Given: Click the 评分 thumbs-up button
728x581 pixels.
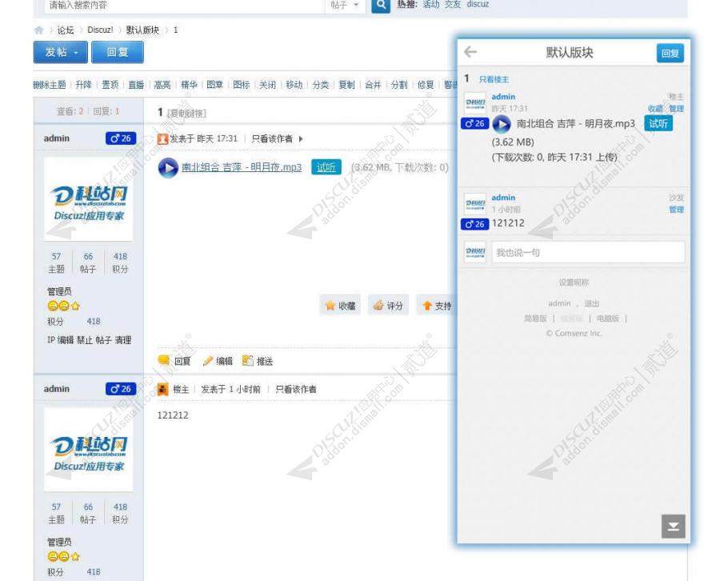Looking at the screenshot, I should tap(389, 306).
